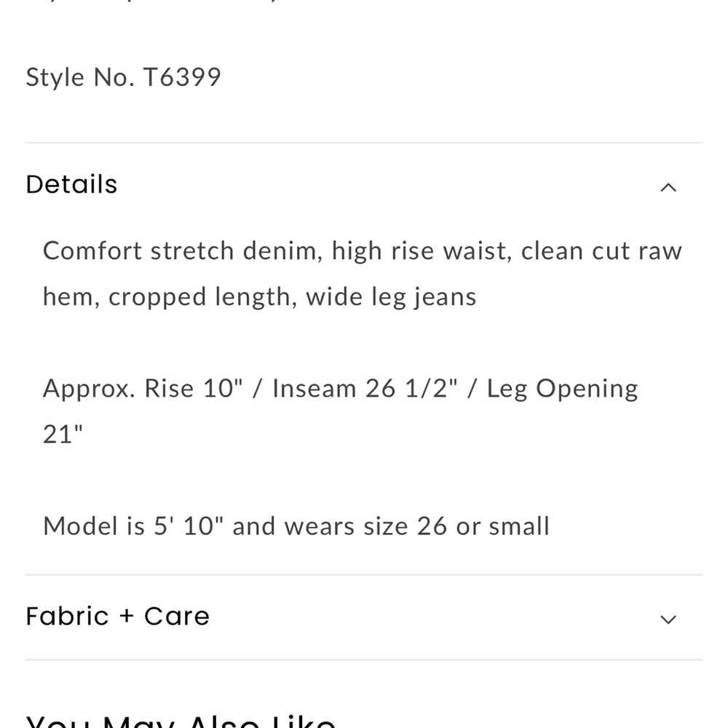Viewport: 728px width, 728px height.
Task: Collapse the Details section using its up chevron
Action: tap(668, 188)
